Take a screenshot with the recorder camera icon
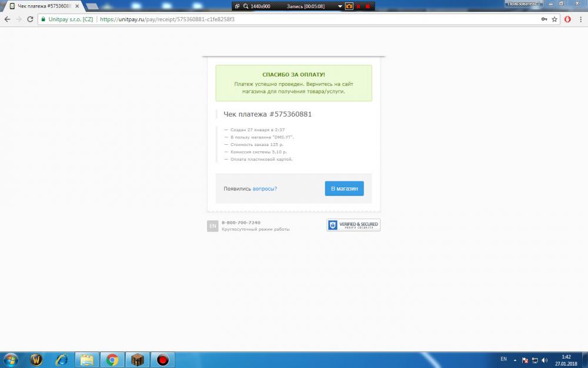Image resolution: width=588 pixels, height=368 pixels. pyautogui.click(x=349, y=6)
